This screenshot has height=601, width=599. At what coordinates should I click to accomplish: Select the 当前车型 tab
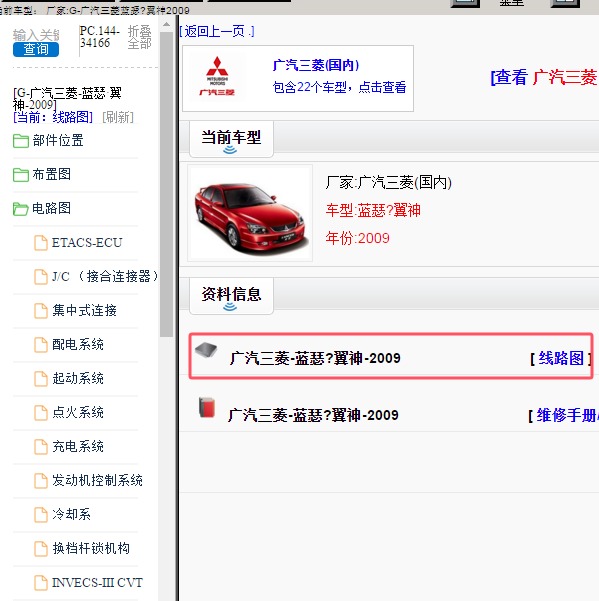(231, 138)
